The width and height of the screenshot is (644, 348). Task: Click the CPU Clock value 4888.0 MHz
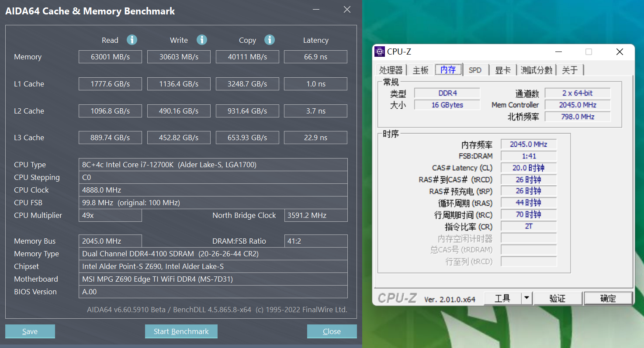tap(213, 190)
